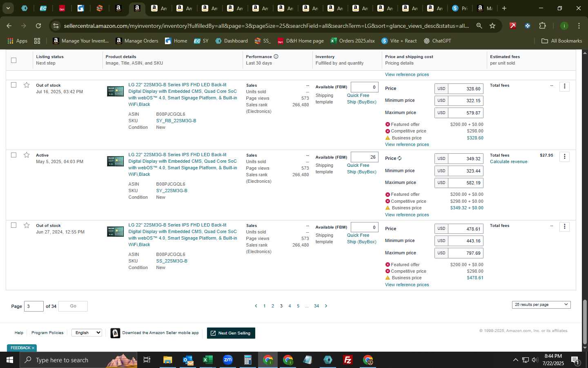This screenshot has height=368, width=588.
Task: Close the FEEDBACK tab with its X
Action: pos(33,348)
